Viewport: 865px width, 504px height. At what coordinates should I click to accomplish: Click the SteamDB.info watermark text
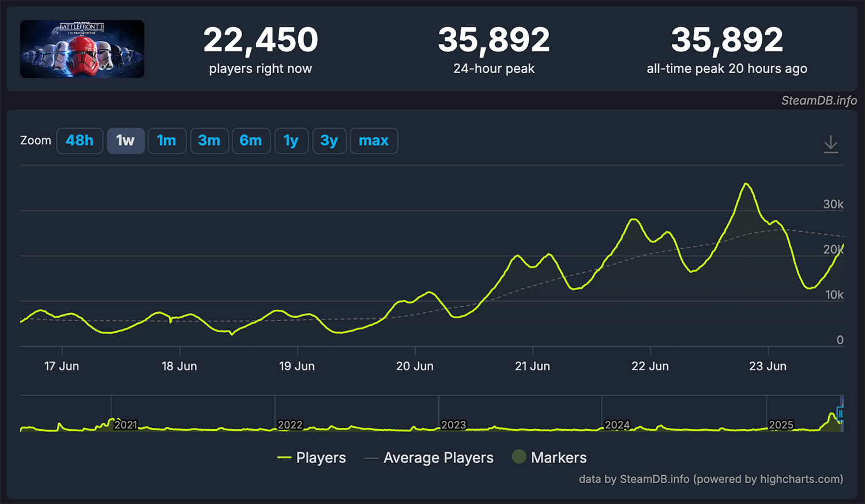tap(819, 100)
